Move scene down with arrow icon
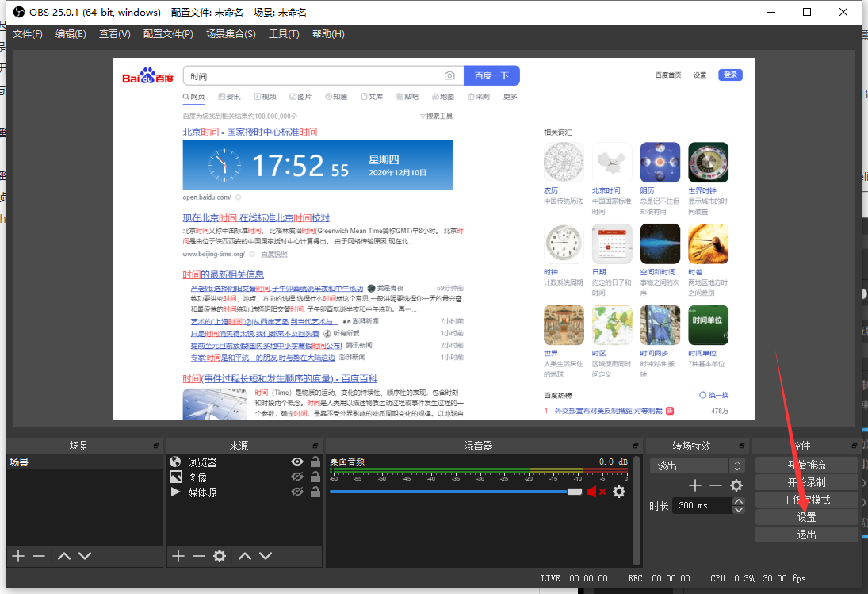The height and width of the screenshot is (594, 868). pyautogui.click(x=85, y=556)
